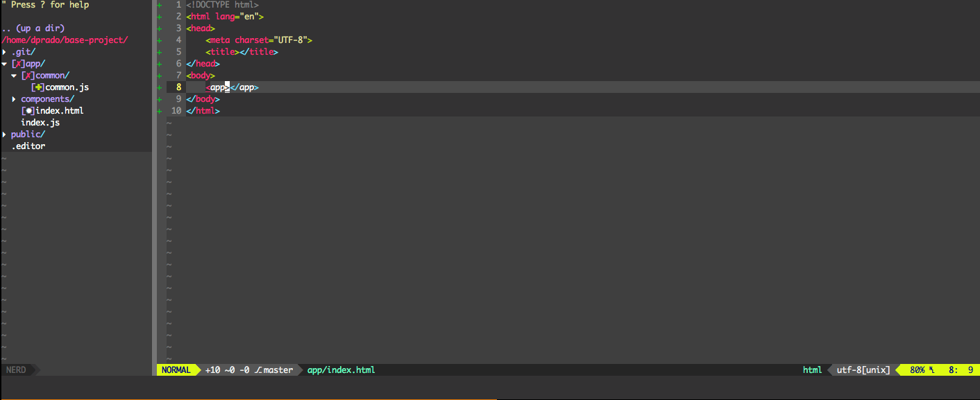980x400 pixels.
Task: Click line number 10 in the gutter
Action: (176, 111)
